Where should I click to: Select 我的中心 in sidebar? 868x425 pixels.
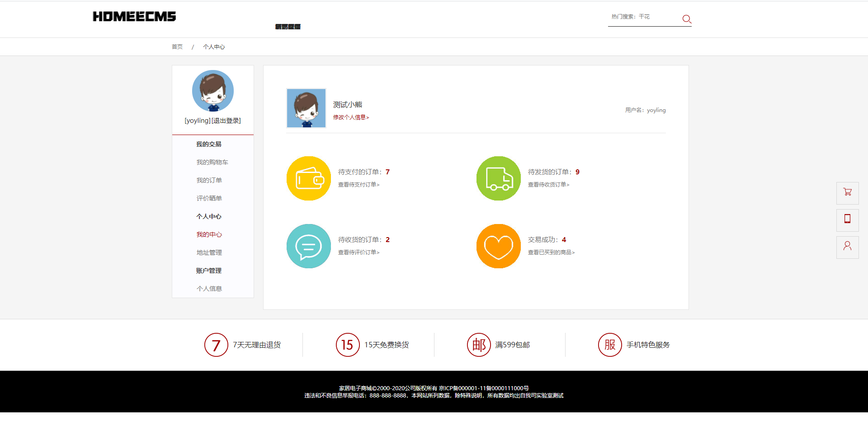pos(209,234)
